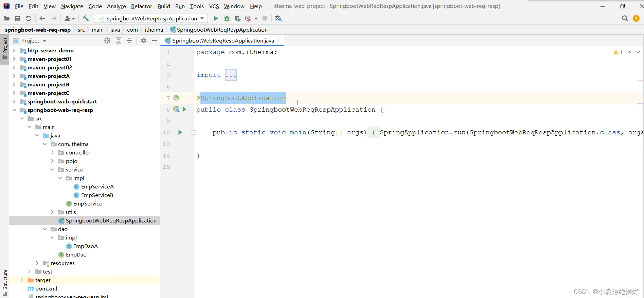
Task: Navigate back with the left arrow icon
Action: pyautogui.click(x=42, y=18)
